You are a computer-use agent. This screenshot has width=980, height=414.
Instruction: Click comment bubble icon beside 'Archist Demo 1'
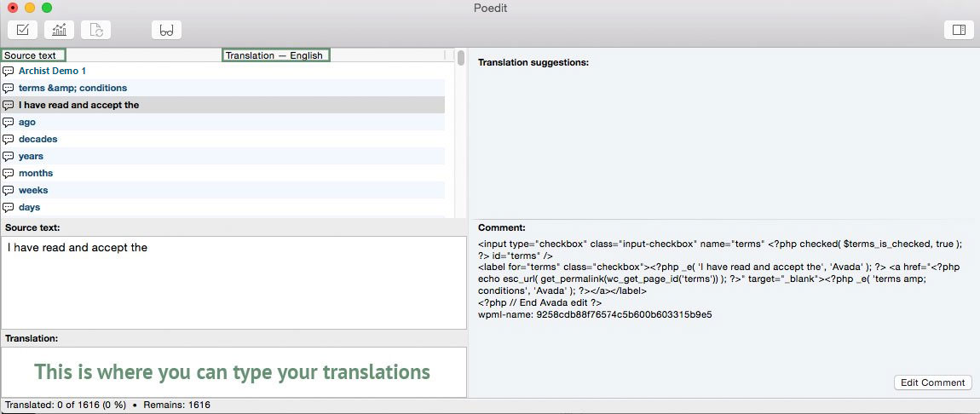tap(9, 71)
